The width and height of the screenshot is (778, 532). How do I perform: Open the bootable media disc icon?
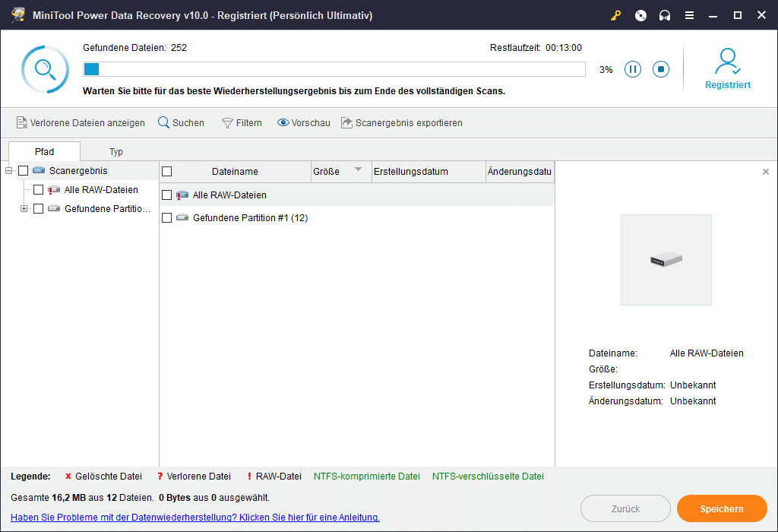tap(640, 15)
